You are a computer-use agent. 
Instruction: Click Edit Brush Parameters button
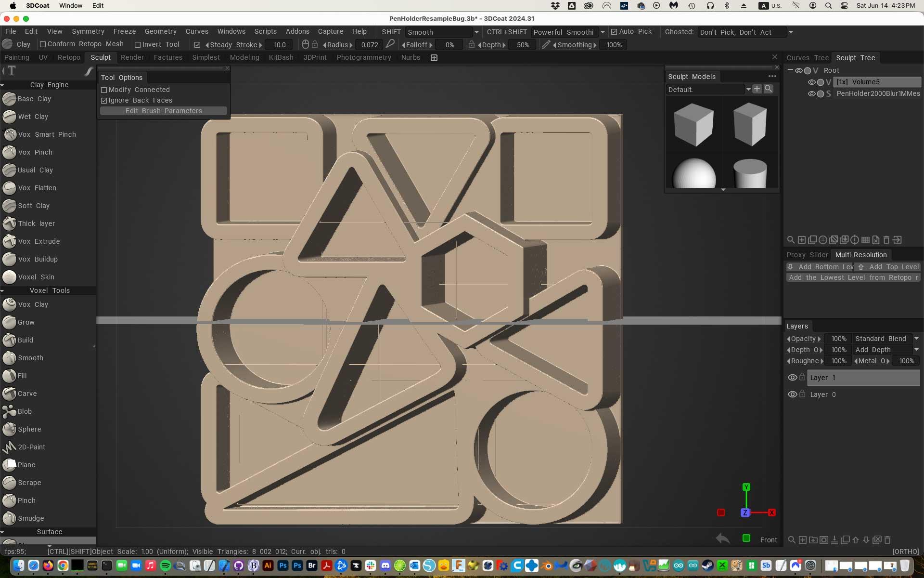[x=164, y=111]
